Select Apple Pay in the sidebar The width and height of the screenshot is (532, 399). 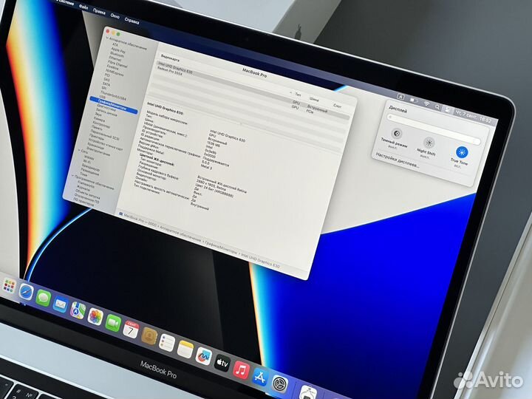[118, 50]
